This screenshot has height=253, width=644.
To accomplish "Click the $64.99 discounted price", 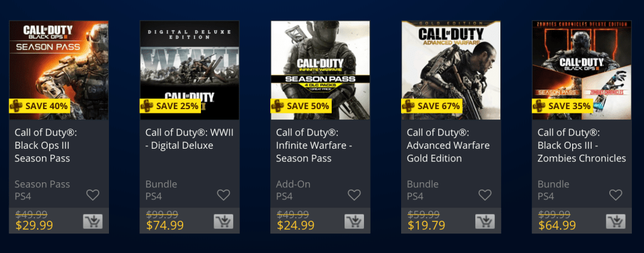I will point(557,226).
